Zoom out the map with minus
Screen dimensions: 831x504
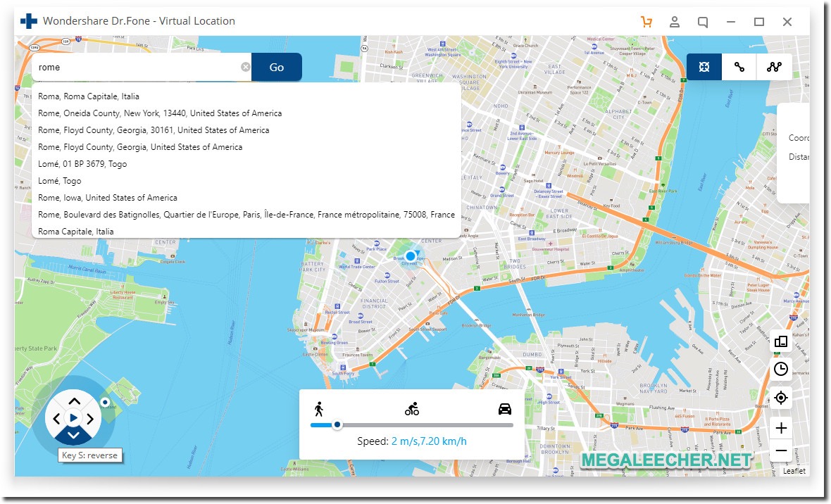click(781, 451)
